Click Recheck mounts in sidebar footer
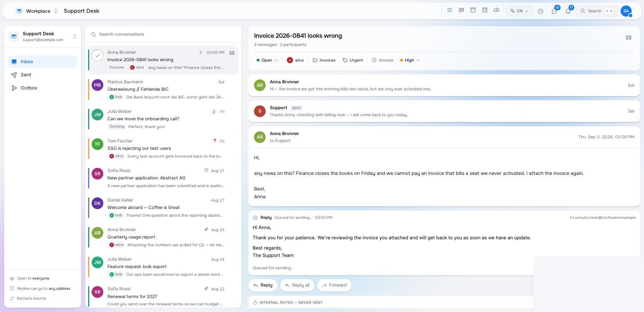The height and width of the screenshot is (312, 644). pos(28,298)
